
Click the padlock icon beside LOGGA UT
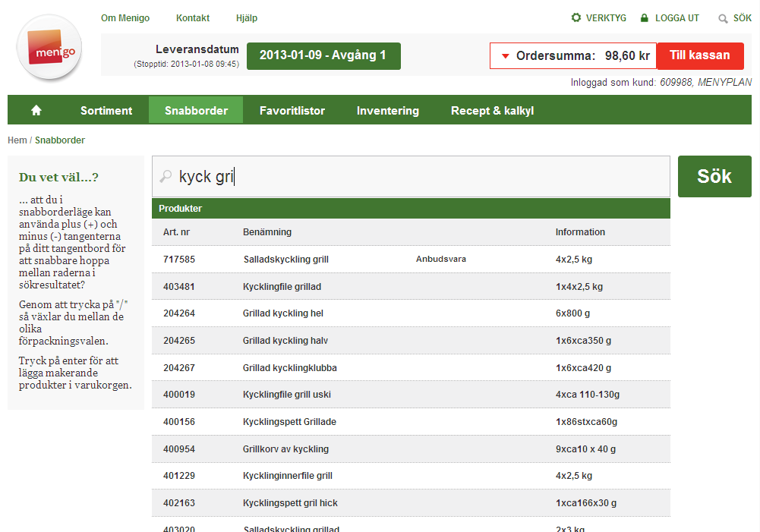pos(644,18)
